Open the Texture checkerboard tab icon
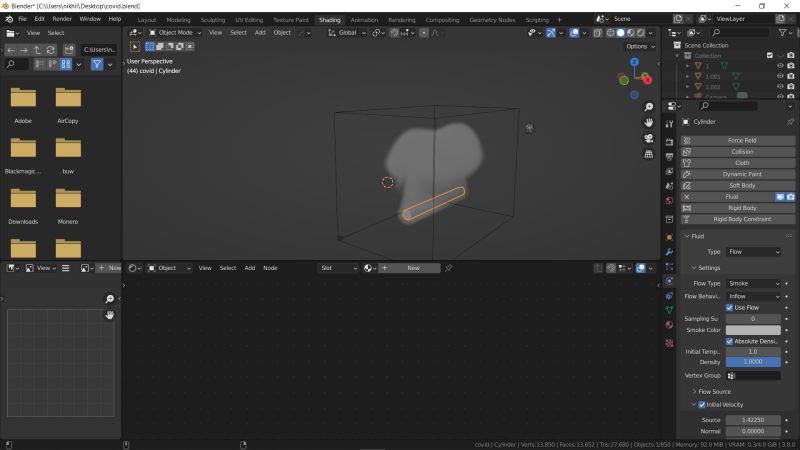 point(669,343)
